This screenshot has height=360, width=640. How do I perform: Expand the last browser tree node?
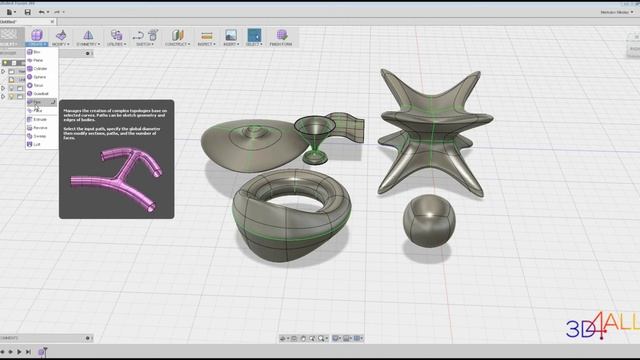[3, 97]
